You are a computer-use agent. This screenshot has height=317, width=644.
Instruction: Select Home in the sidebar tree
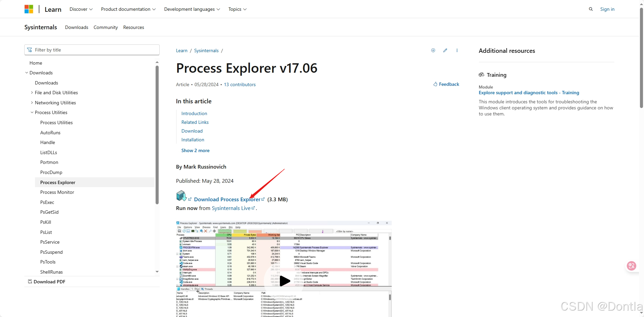click(x=36, y=63)
